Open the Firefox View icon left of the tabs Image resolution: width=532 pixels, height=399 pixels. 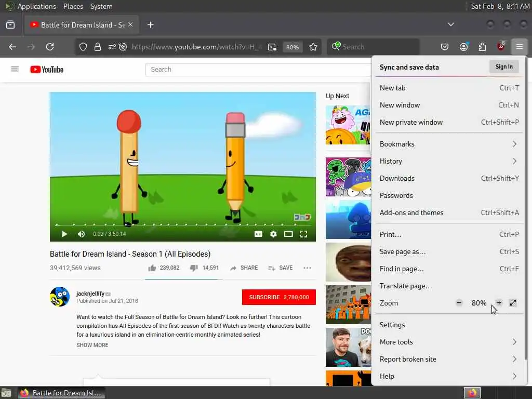(10, 25)
